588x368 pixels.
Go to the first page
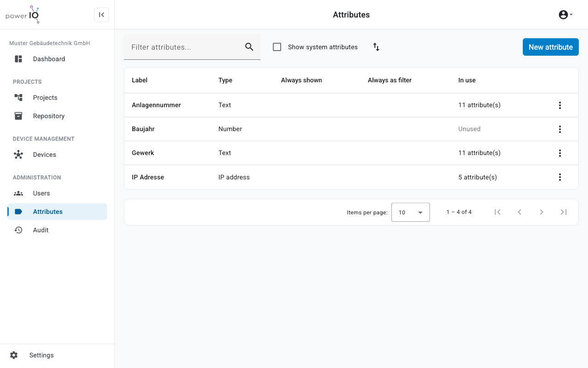click(498, 212)
